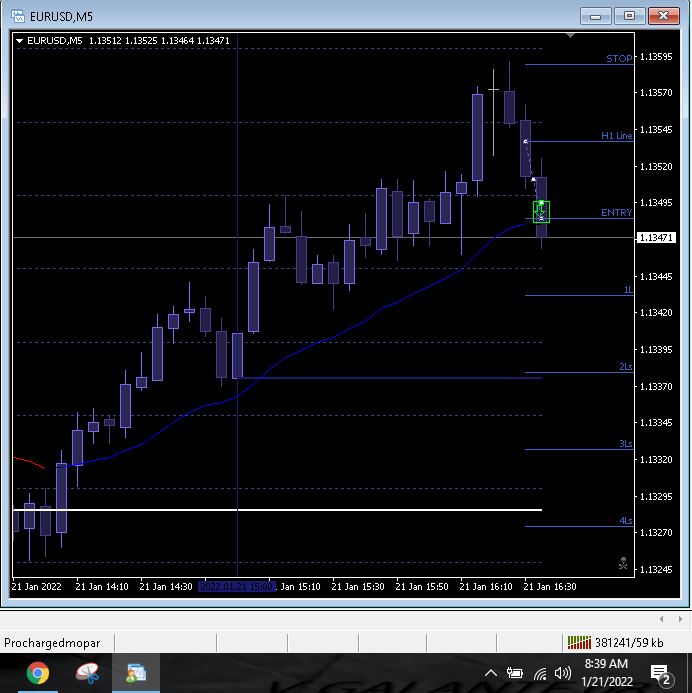Click the tall bullish candle near 16:10

tap(477, 137)
